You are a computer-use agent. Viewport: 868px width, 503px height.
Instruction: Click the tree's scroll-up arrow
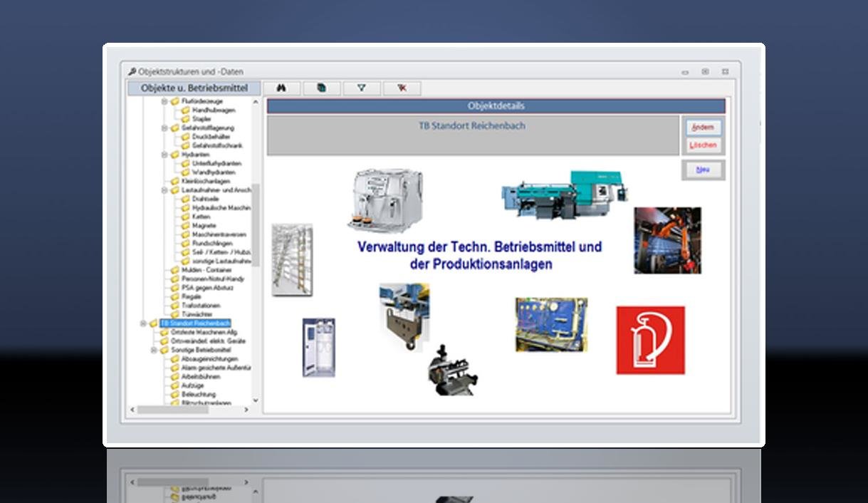pyautogui.click(x=256, y=102)
